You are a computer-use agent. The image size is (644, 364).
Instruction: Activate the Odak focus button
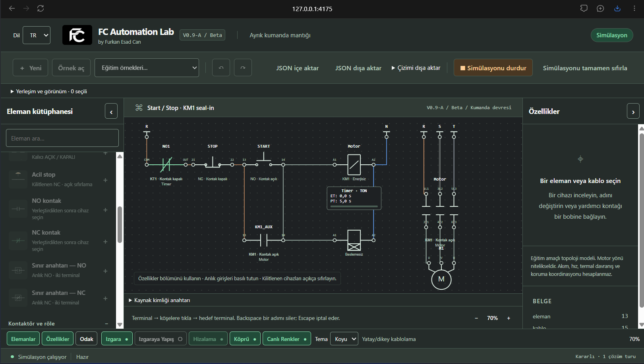point(87,339)
